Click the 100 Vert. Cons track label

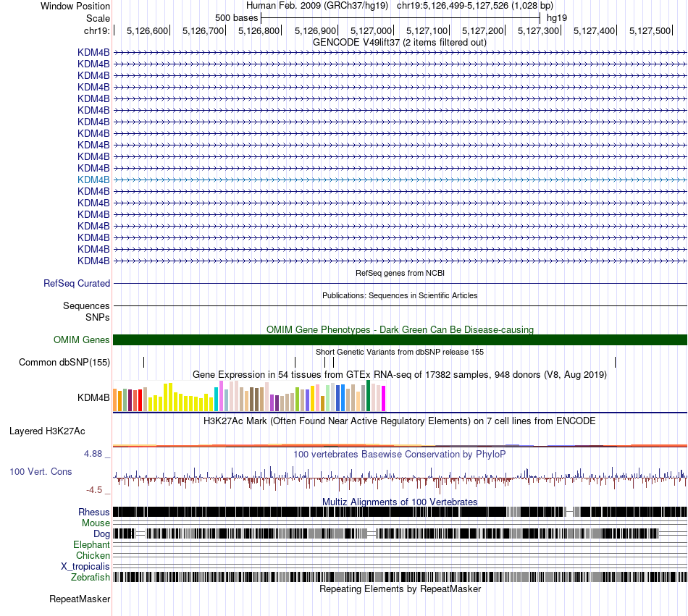coord(41,472)
